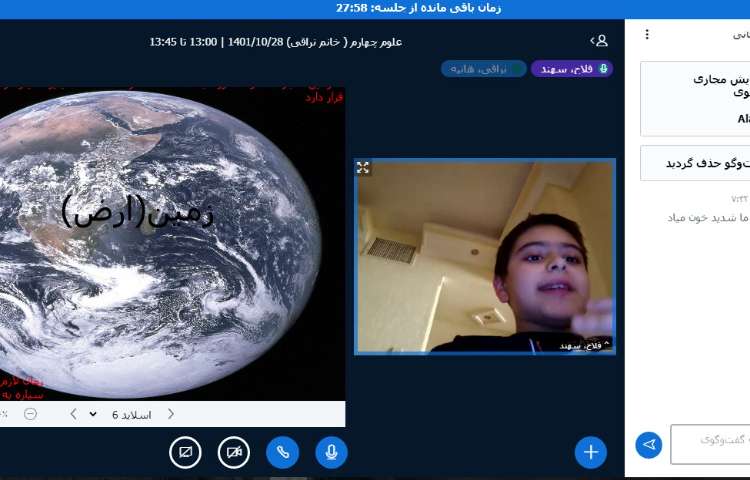This screenshot has width=750, height=480.
Task: Click the Earth presentation slide image
Action: [x=170, y=240]
